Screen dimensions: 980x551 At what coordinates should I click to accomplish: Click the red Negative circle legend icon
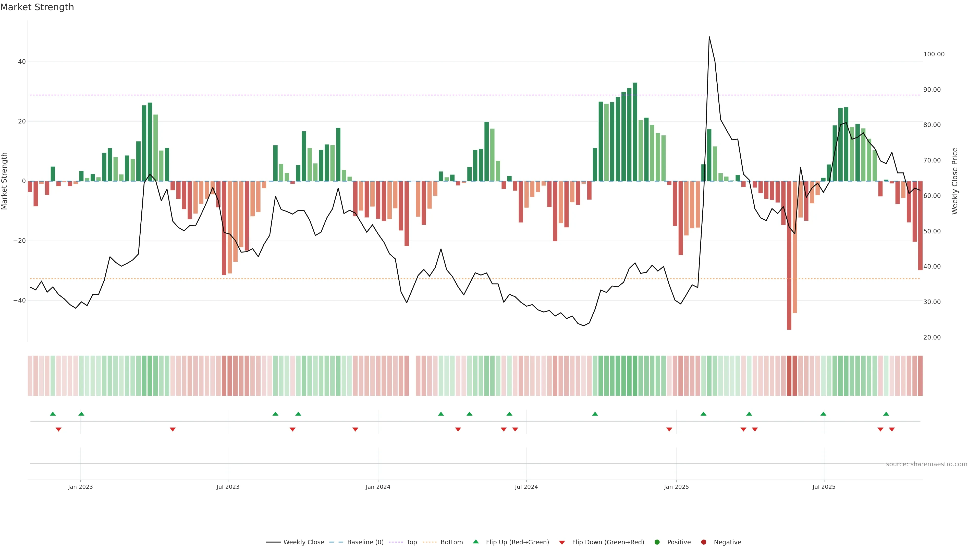click(703, 542)
